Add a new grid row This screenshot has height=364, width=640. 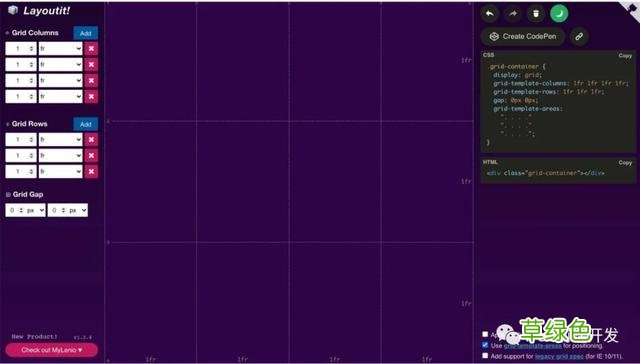click(86, 124)
